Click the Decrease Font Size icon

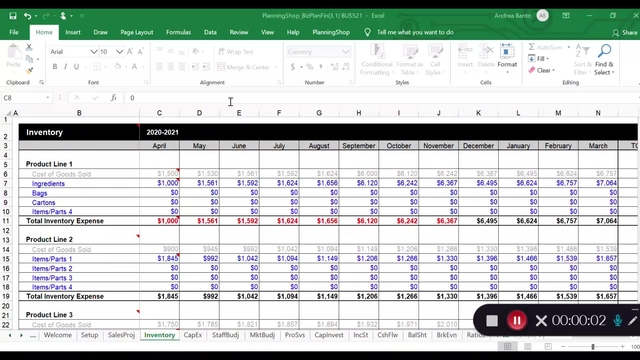[140, 51]
